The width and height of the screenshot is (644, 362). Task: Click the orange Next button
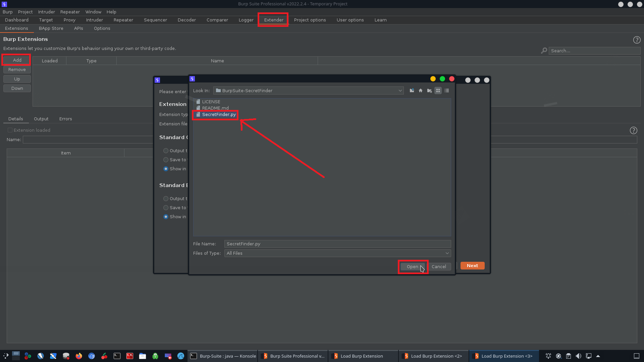[472, 265]
